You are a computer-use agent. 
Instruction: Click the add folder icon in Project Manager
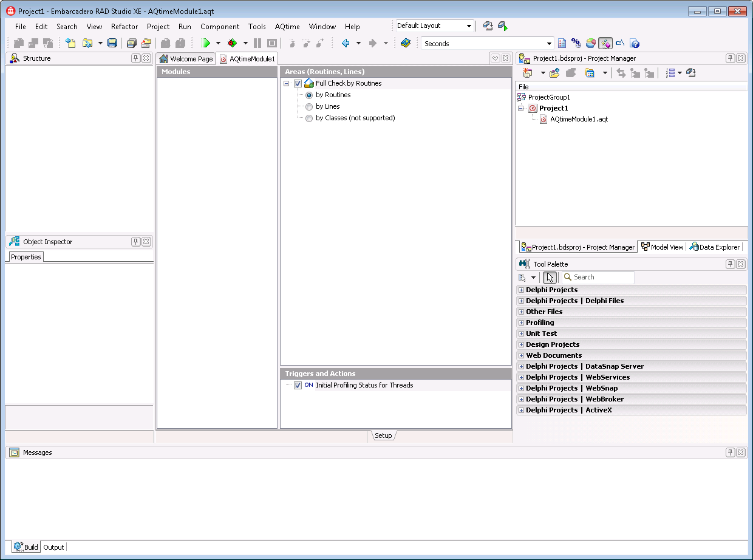point(554,73)
